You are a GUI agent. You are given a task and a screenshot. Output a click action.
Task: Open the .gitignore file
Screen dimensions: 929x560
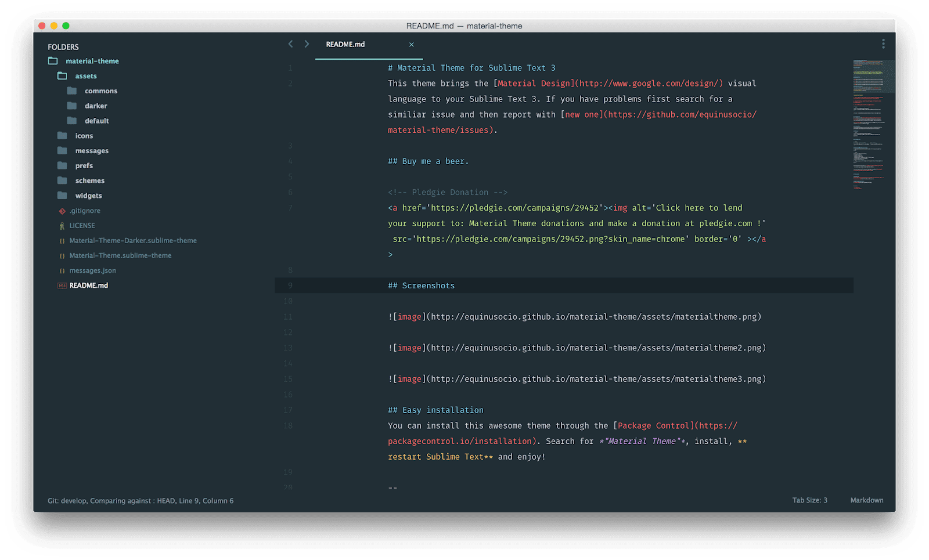[85, 211]
